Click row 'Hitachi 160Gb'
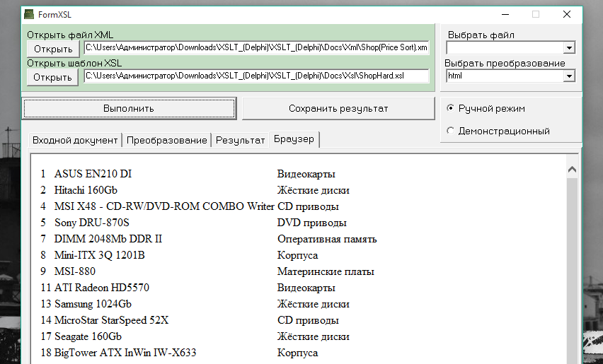The image size is (603, 364). (x=195, y=190)
